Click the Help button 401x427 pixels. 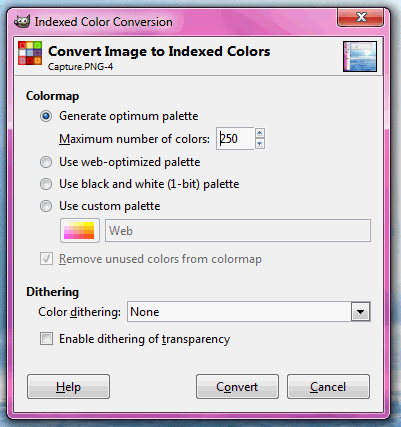click(x=68, y=387)
